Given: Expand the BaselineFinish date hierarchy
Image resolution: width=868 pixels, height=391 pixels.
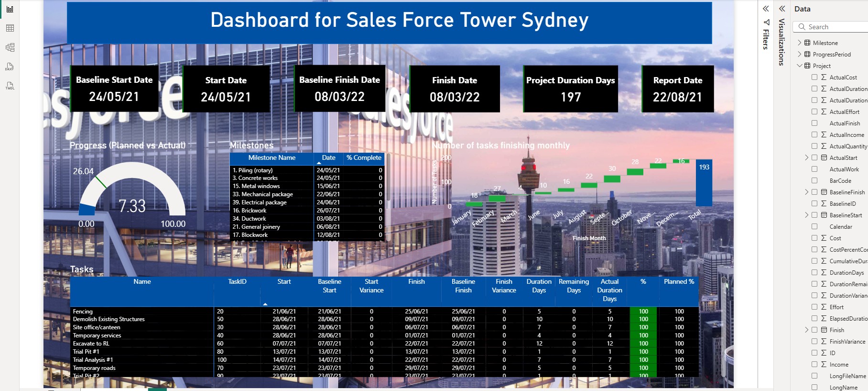Looking at the screenshot, I should [807, 192].
